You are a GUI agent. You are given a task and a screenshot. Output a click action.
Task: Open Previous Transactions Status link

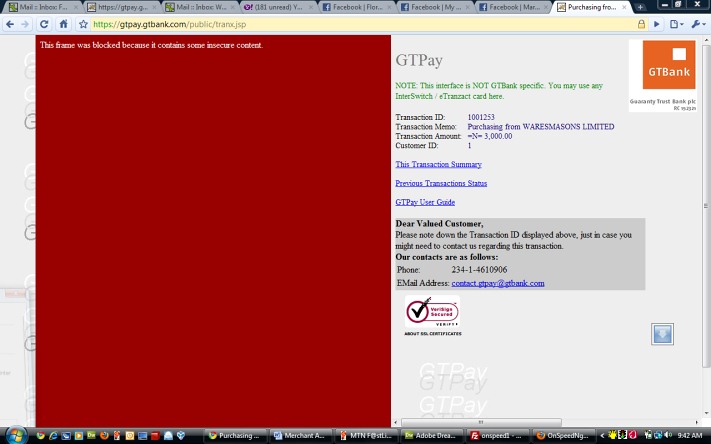tap(441, 183)
